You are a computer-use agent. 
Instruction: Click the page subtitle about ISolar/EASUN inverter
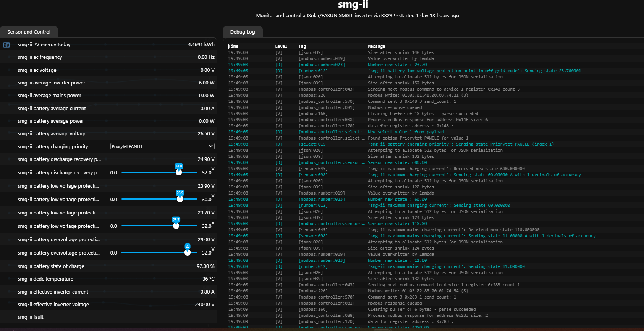[358, 16]
